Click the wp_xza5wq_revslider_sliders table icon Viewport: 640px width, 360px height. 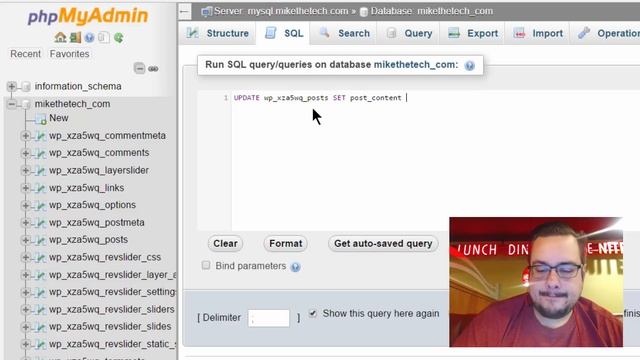40,310
